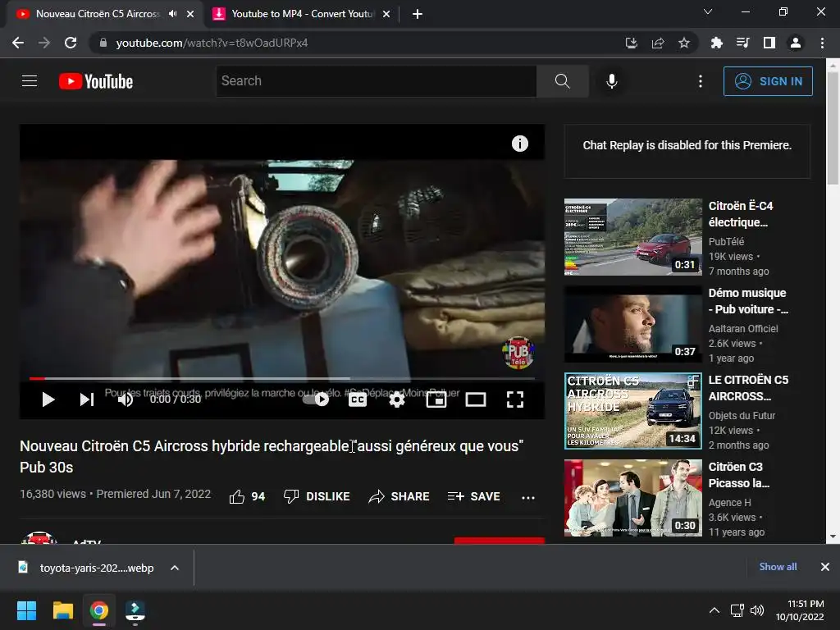Click the PubTélé channel name
The width and height of the screenshot is (840, 630).
tap(726, 242)
